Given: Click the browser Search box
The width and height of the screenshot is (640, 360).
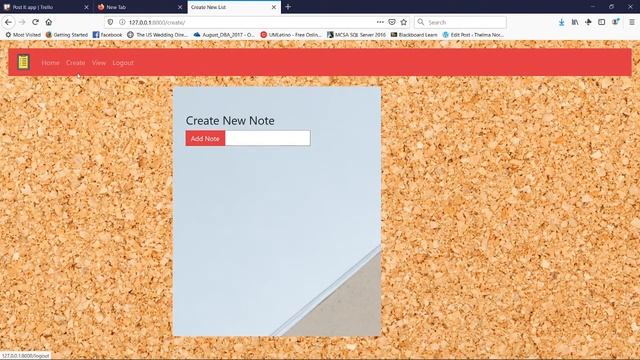Looking at the screenshot, I should coord(460,22).
